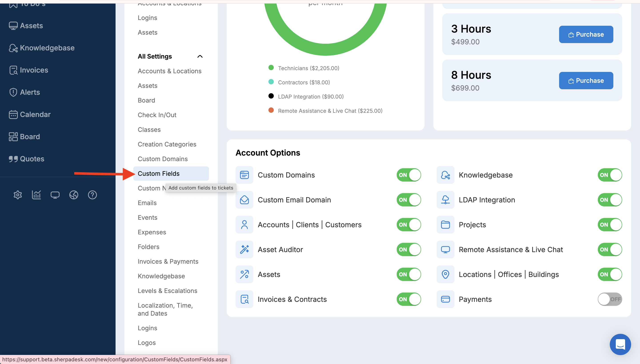
Task: Click the green Technicians legend dot
Action: click(x=271, y=67)
